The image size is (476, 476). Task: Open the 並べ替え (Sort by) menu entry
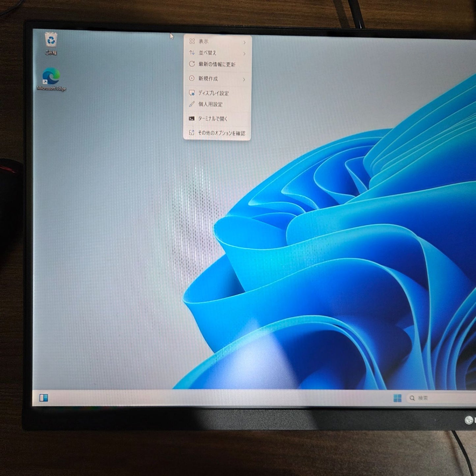(x=217, y=53)
